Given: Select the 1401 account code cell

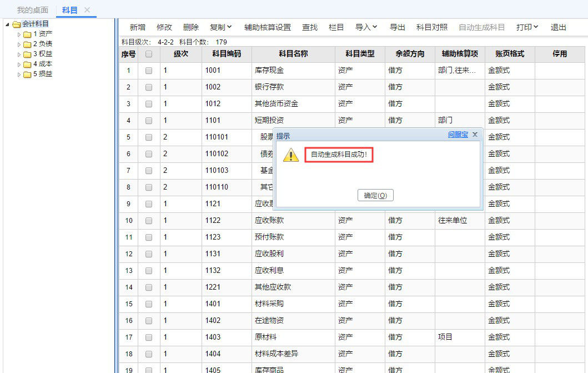Looking at the screenshot, I should (227, 304).
